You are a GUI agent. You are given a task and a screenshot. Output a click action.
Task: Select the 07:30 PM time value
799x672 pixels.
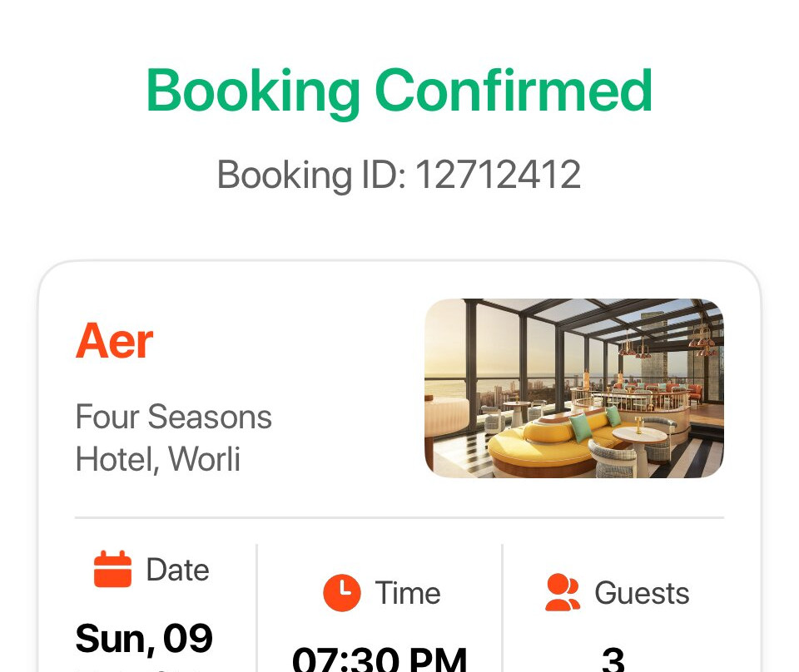[x=379, y=660]
